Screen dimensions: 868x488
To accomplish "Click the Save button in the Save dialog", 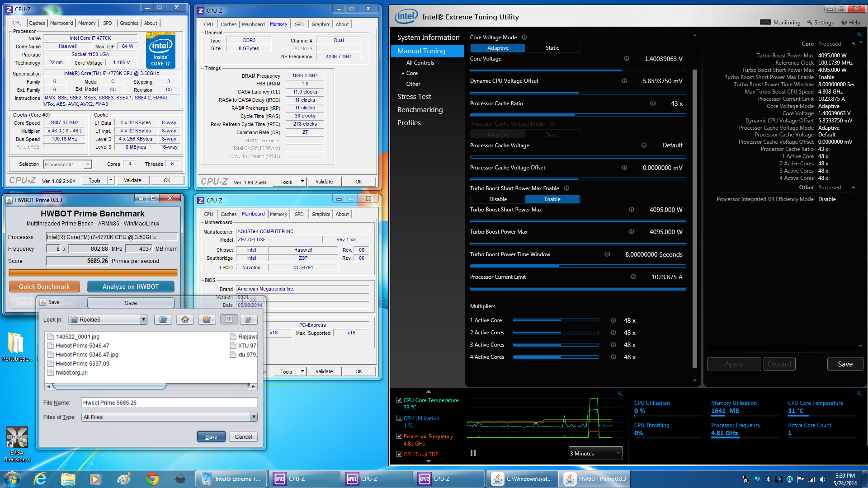I will click(x=211, y=436).
